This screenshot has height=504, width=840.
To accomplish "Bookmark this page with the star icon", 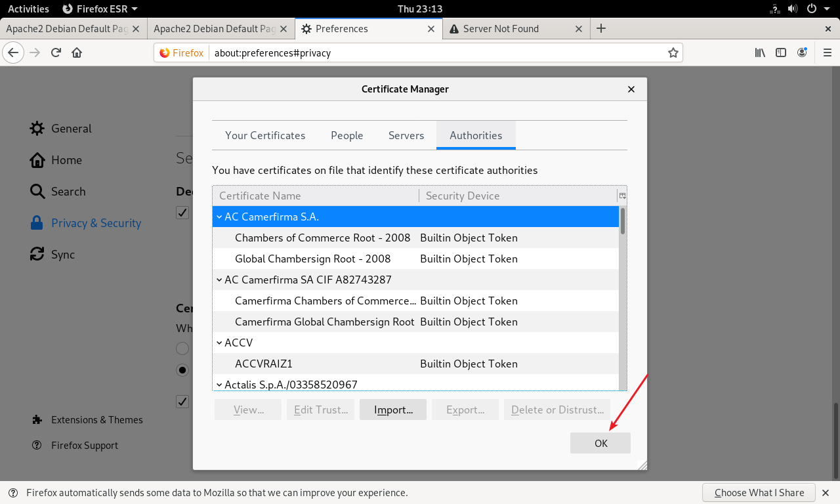I will (673, 52).
